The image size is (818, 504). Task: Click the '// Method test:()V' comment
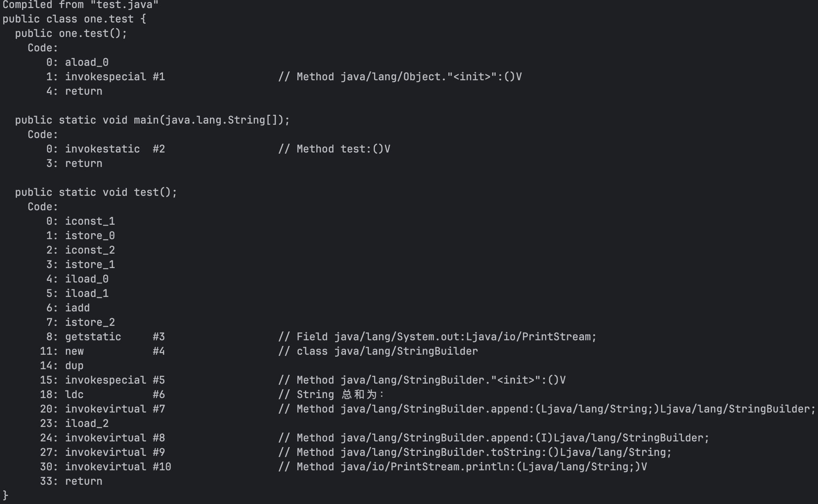coord(334,149)
